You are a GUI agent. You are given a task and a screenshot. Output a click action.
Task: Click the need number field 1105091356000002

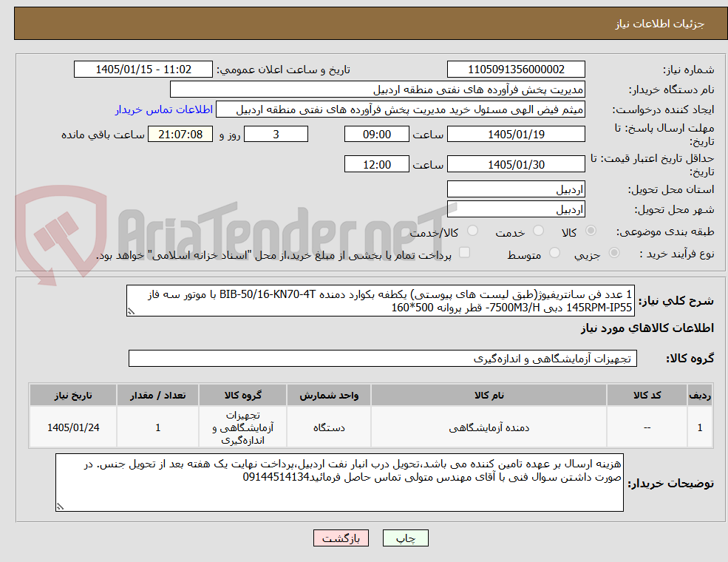click(516, 70)
